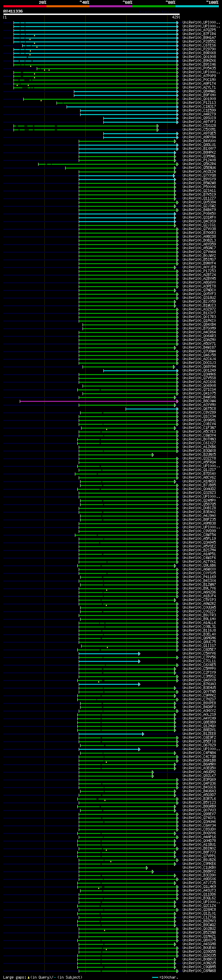Select hit label UniRef100_C6TES6
222x980 pixels.
199,45
